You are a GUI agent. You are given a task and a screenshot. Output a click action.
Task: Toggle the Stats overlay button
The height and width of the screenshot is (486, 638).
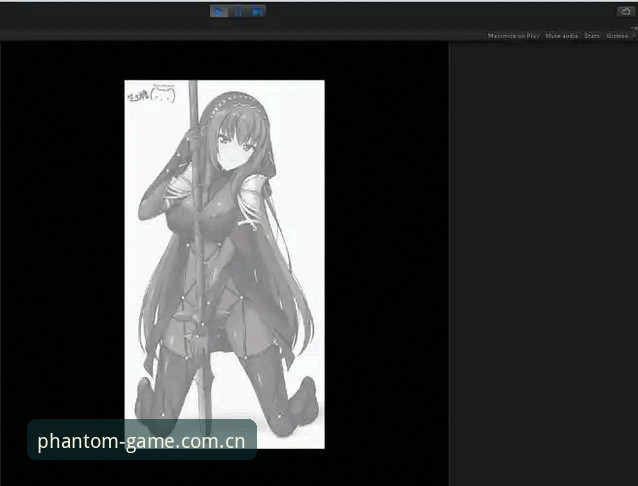(592, 36)
